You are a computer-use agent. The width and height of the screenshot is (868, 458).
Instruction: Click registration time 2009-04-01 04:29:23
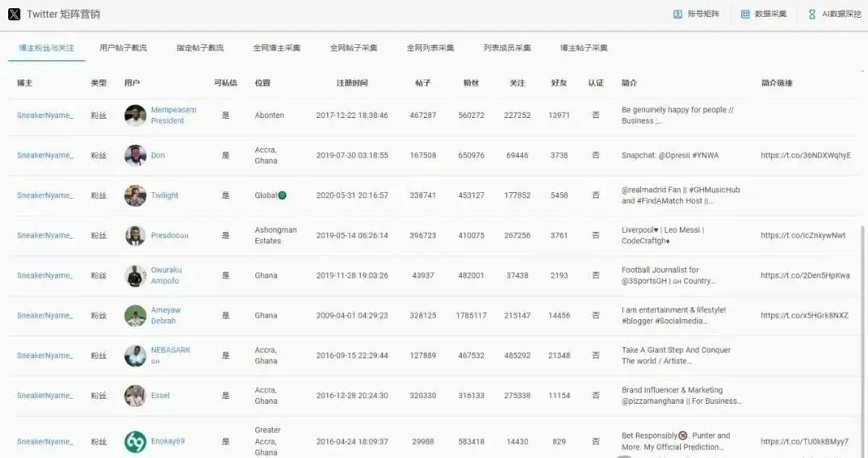pyautogui.click(x=352, y=315)
